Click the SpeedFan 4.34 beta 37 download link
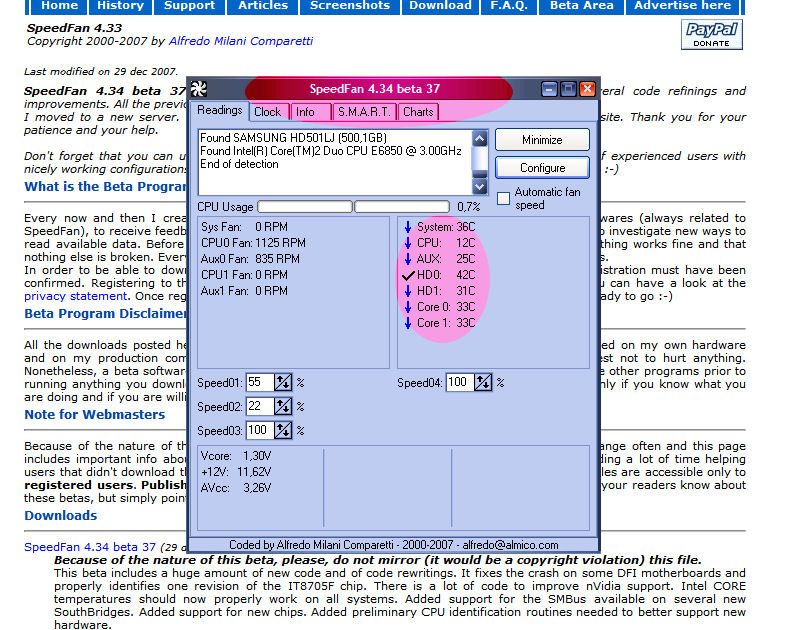 point(90,547)
